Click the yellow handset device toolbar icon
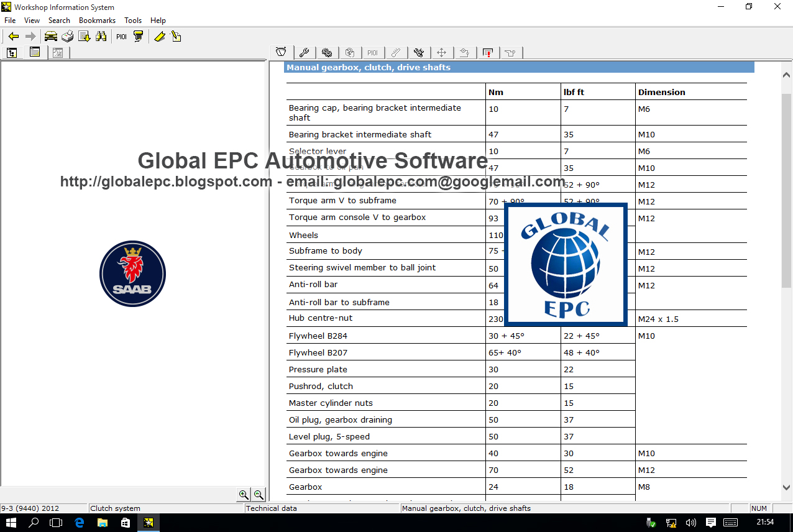The width and height of the screenshot is (793, 532). [138, 37]
